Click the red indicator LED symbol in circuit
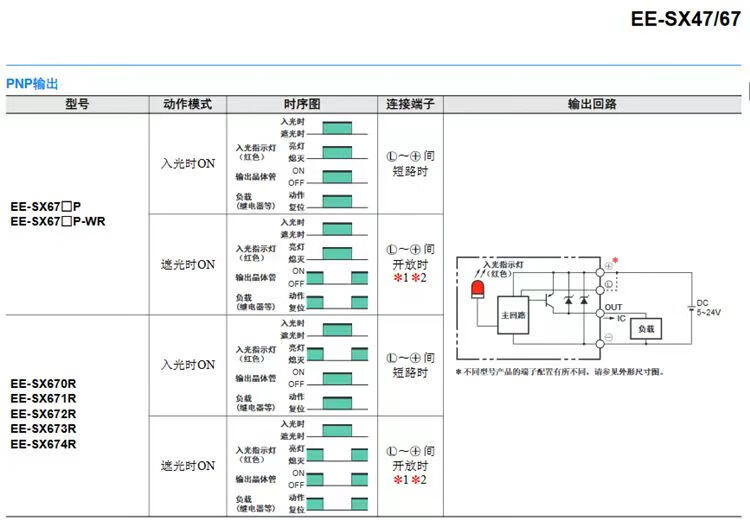Viewport: 750px width, 520px height. pos(475,291)
